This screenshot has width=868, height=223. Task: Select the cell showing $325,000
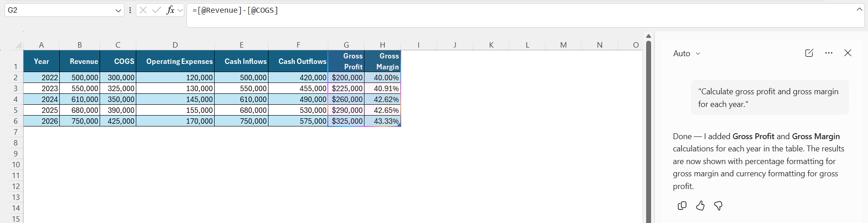pyautogui.click(x=346, y=121)
